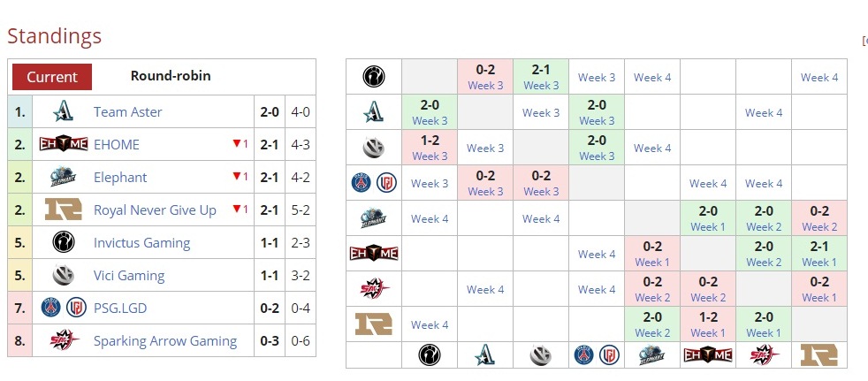Viewport: 868px width, 381px height.
Task: Open the Team Aster name link
Action: (128, 112)
